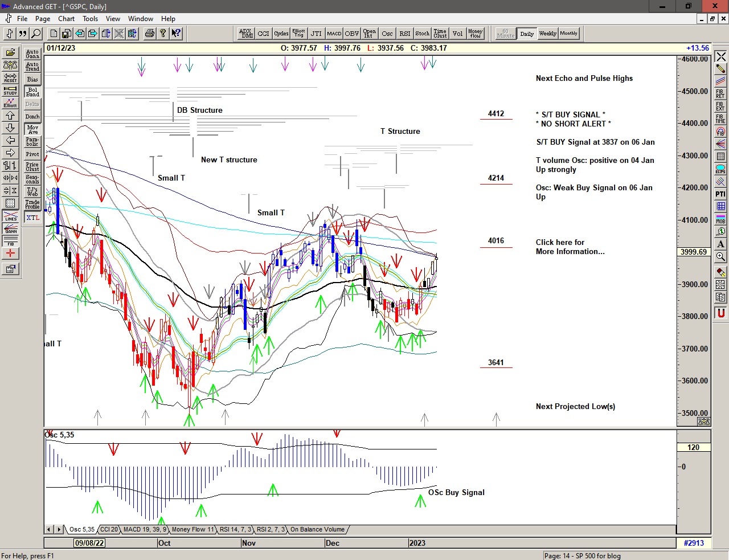Switch to Weekly timeframe
Viewport: 729px width, 560px height.
point(547,34)
